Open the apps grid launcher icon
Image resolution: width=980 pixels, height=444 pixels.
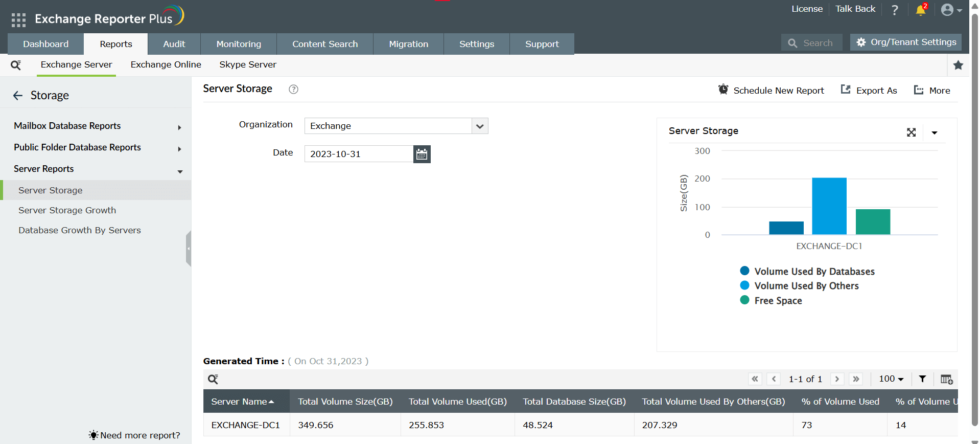click(x=18, y=20)
